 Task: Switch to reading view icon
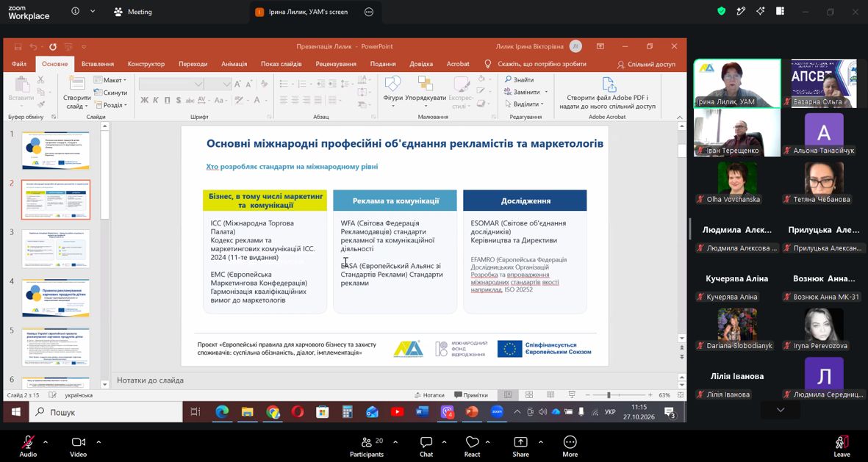point(550,395)
